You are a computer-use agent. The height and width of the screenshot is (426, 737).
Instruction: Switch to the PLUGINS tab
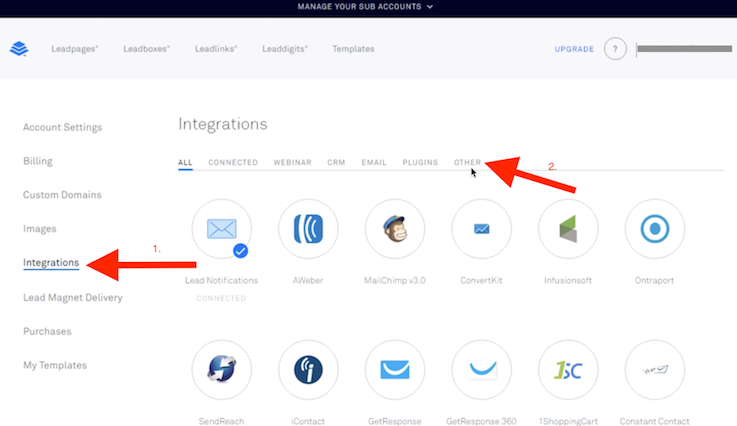[x=420, y=163]
